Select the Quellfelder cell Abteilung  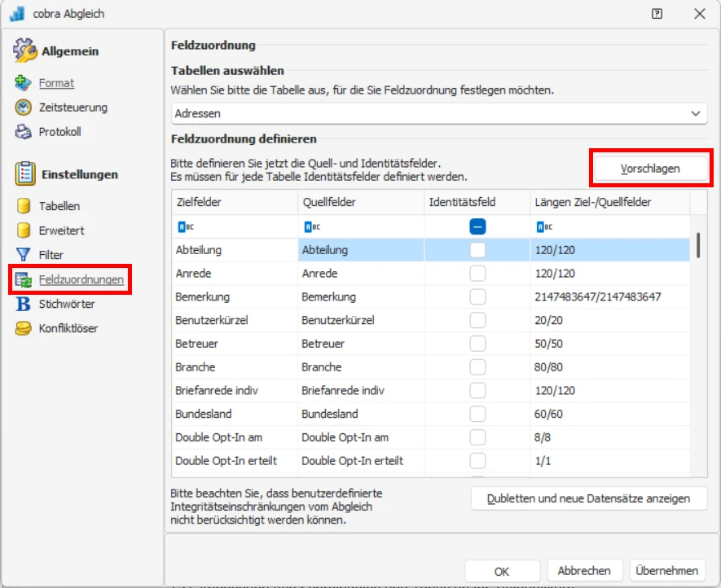tap(361, 250)
